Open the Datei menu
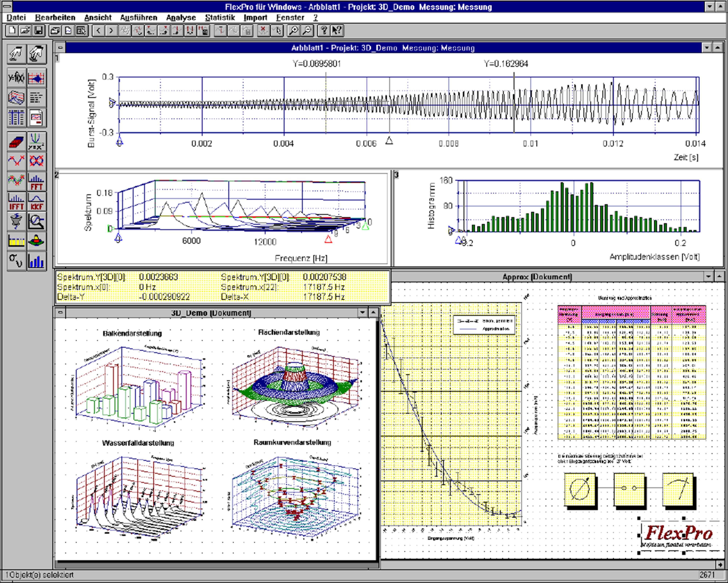The width and height of the screenshot is (728, 583). 16,17
